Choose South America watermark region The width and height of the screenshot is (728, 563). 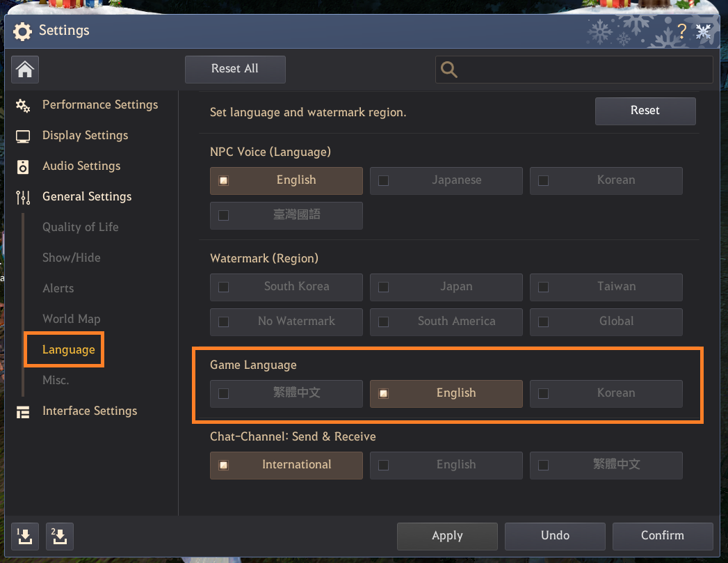click(x=446, y=322)
